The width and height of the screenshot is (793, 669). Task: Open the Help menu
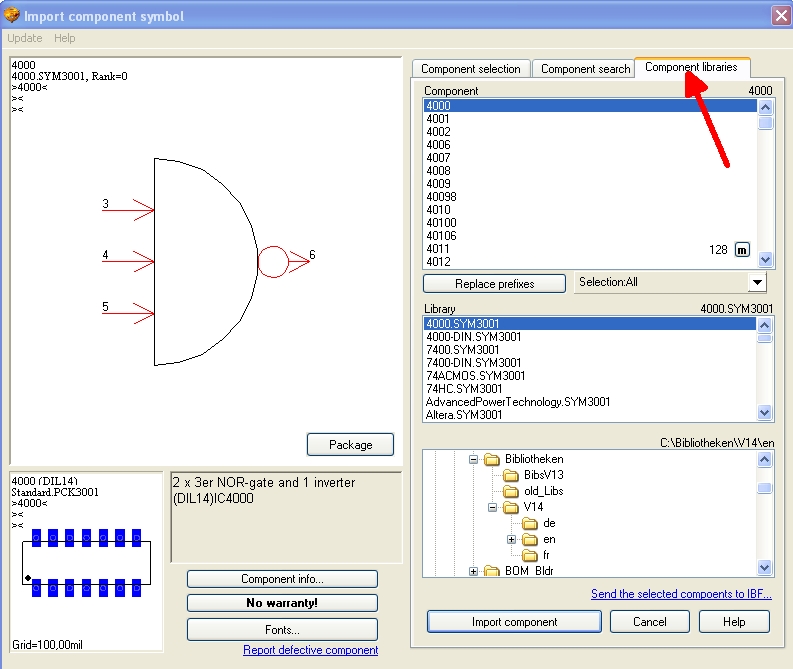pos(64,38)
